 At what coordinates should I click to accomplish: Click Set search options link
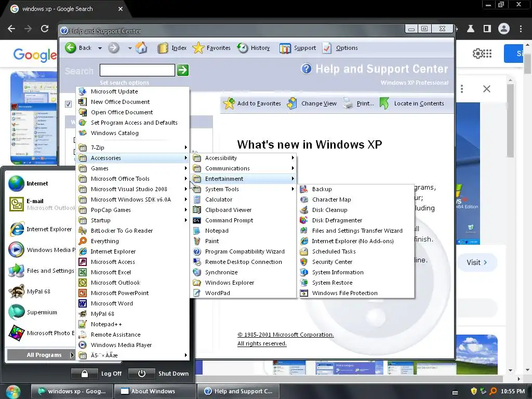coord(124,83)
